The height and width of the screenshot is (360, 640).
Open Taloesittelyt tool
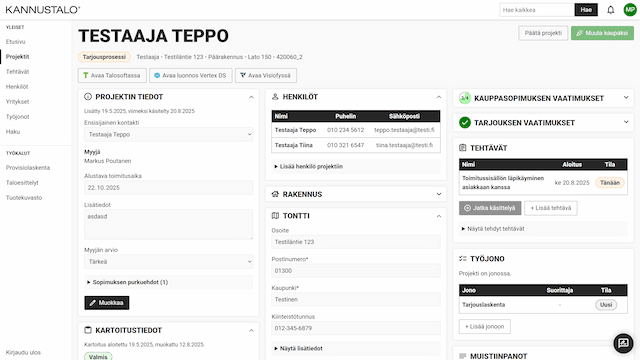pyautogui.click(x=22, y=182)
